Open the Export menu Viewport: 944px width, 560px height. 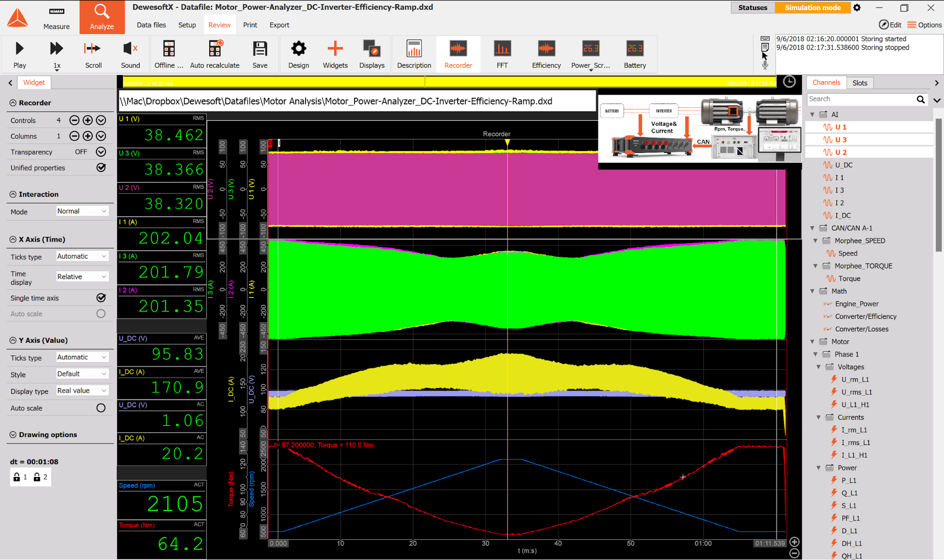pyautogui.click(x=279, y=25)
